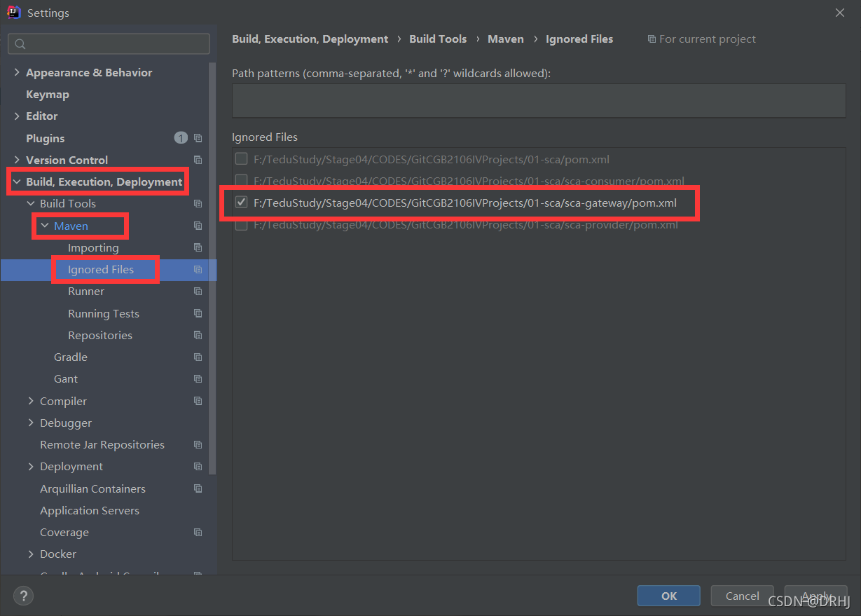Click Maven in the breadcrumb path
The height and width of the screenshot is (616, 861).
506,39
